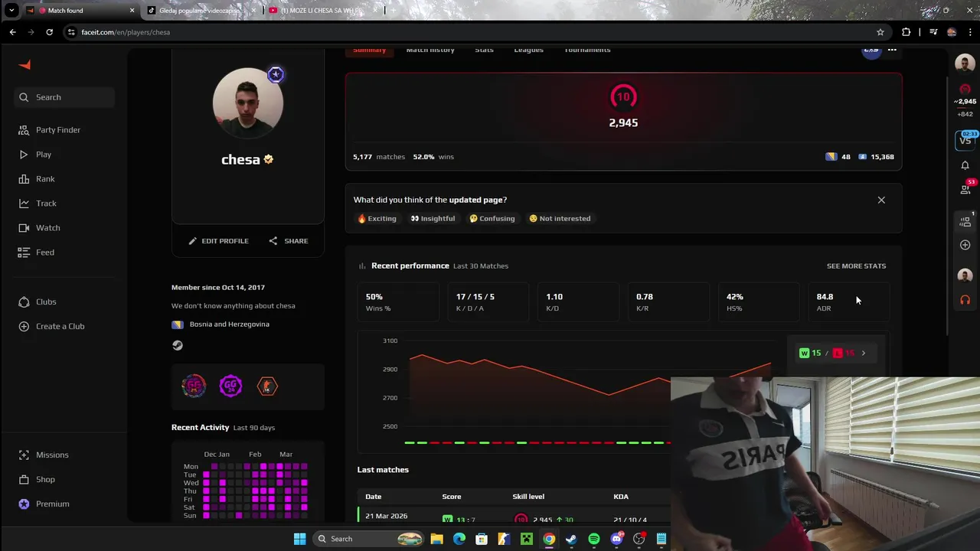The height and width of the screenshot is (551, 980).
Task: Open the Stats tab
Action: 484,50
